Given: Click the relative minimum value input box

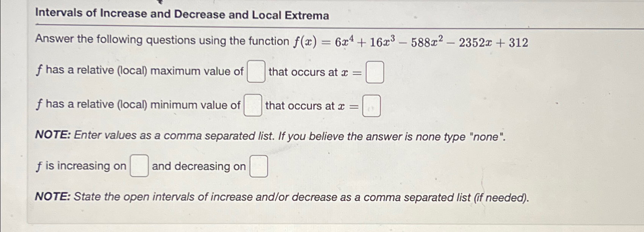Looking at the screenshot, I should [252, 106].
